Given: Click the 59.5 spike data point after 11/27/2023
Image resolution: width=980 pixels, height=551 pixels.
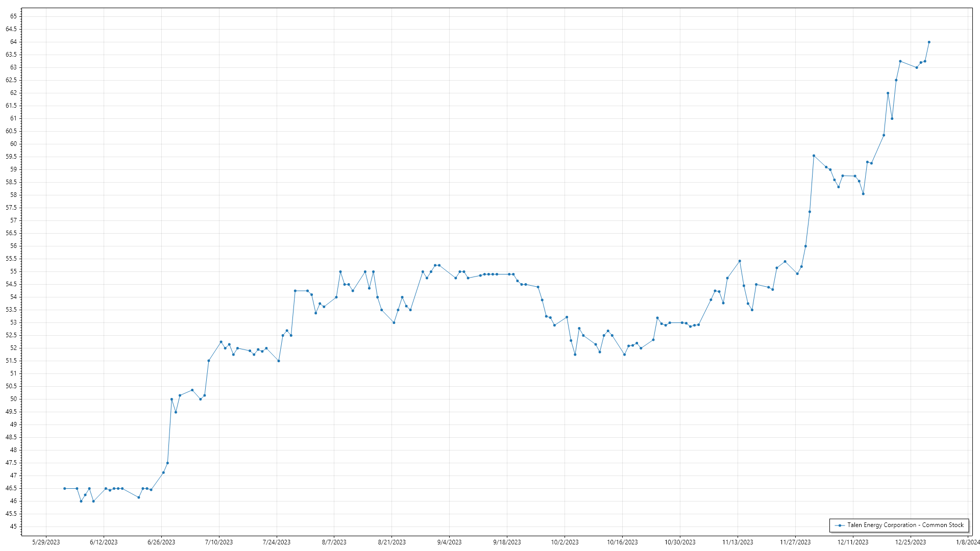Looking at the screenshot, I should pos(814,156).
